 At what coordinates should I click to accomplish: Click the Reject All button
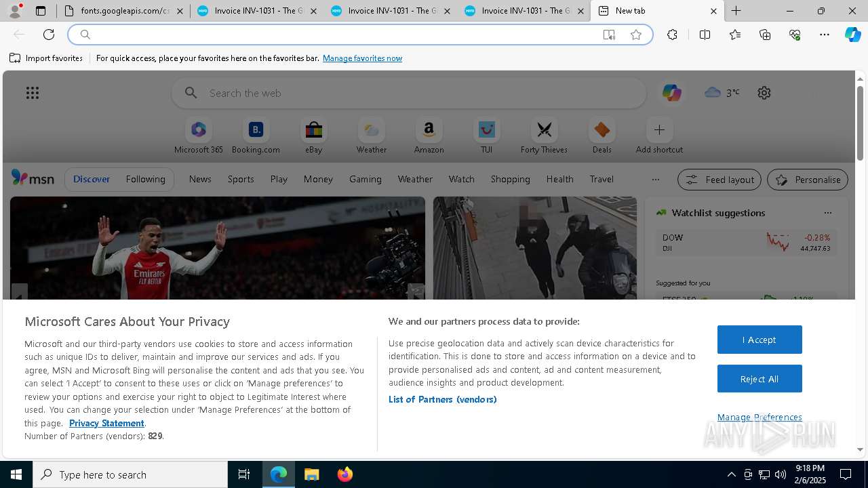coord(759,379)
